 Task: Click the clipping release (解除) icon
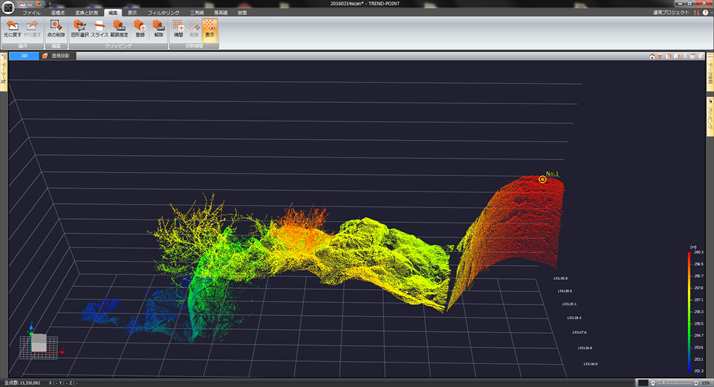click(158, 29)
